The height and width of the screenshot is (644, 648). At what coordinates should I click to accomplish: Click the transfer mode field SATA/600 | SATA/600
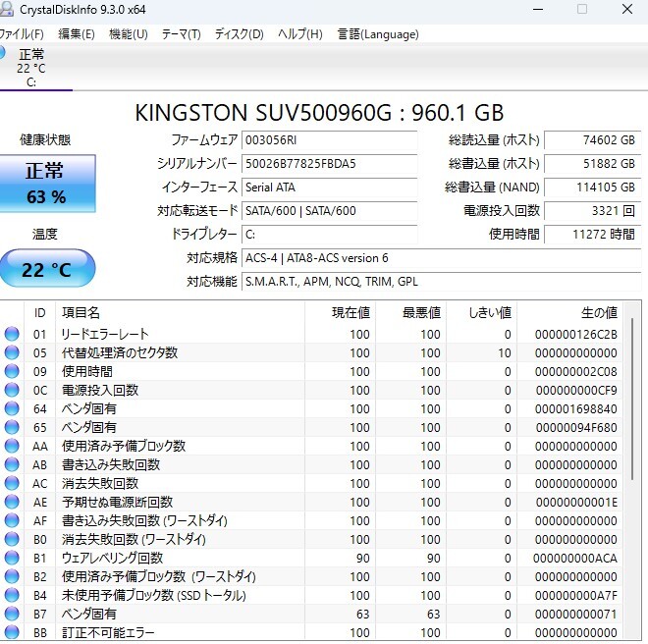(x=329, y=211)
